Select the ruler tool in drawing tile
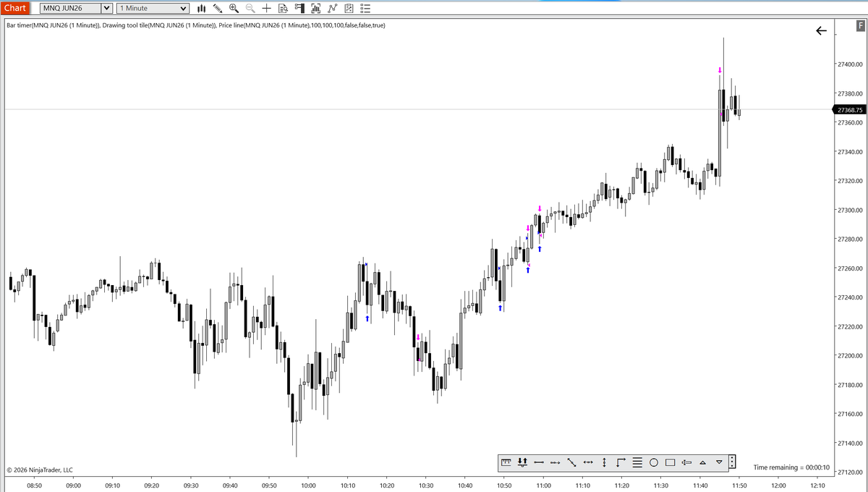The width and height of the screenshot is (868, 492). point(506,462)
